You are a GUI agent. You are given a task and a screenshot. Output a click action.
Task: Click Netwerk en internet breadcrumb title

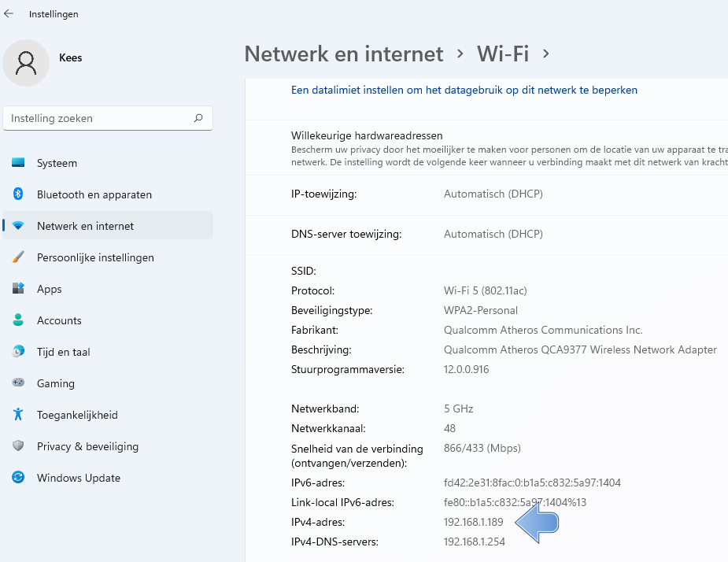point(344,54)
